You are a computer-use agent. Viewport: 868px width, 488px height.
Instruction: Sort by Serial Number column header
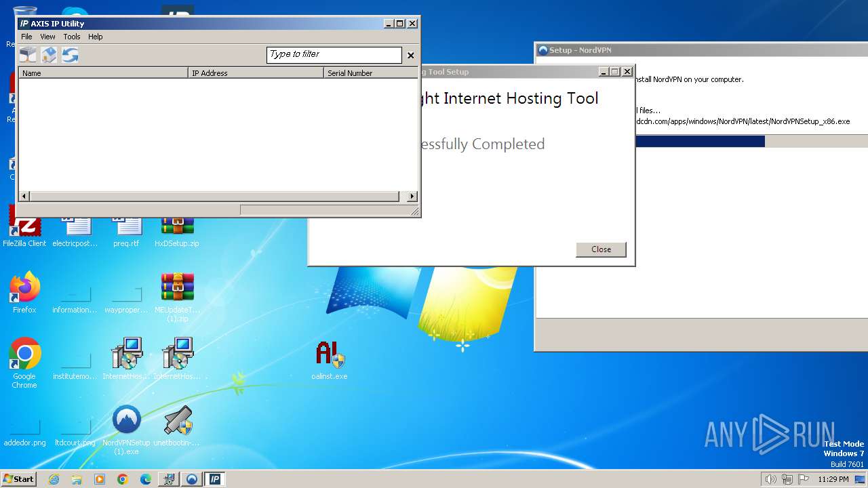pyautogui.click(x=370, y=73)
